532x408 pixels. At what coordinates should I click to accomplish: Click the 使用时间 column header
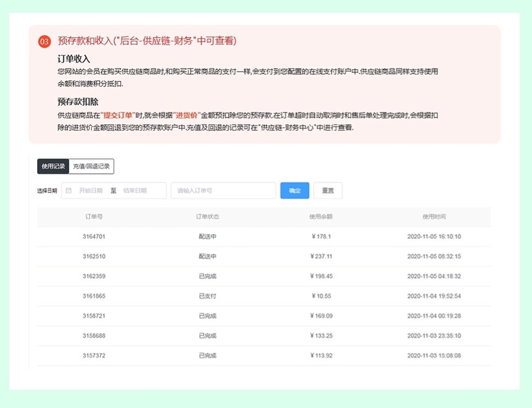coord(434,216)
